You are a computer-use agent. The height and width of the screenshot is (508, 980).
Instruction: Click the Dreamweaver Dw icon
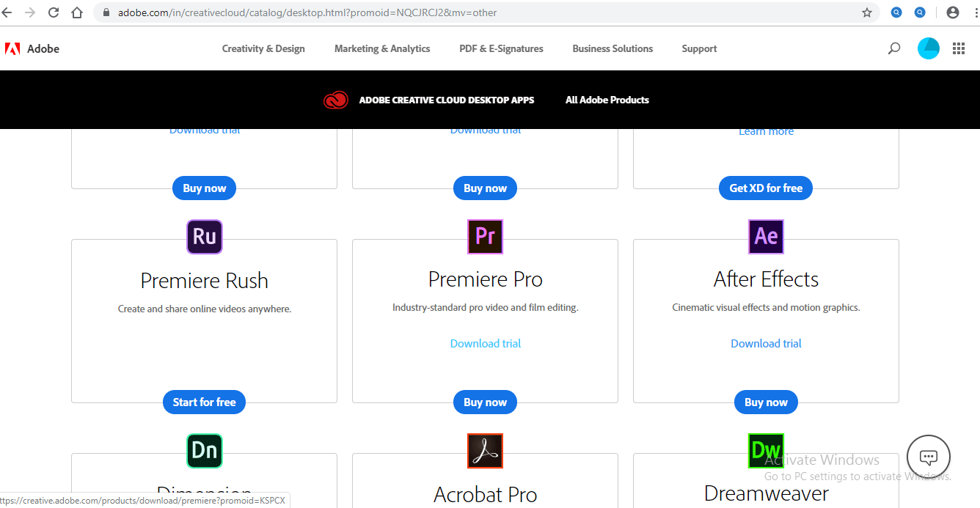tap(766, 451)
